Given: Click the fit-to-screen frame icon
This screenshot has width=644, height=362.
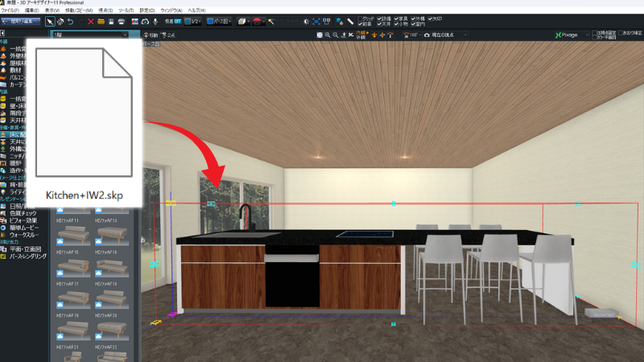Looking at the screenshot, I should pos(316,22).
